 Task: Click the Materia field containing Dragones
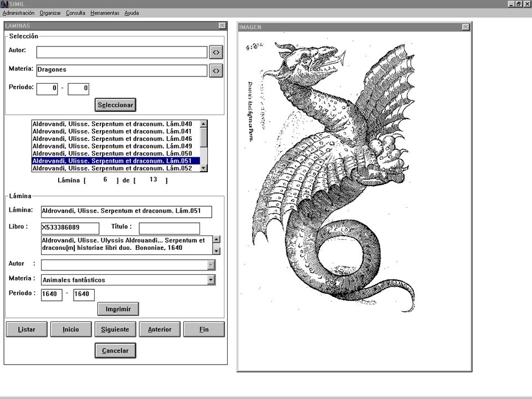[x=122, y=70]
